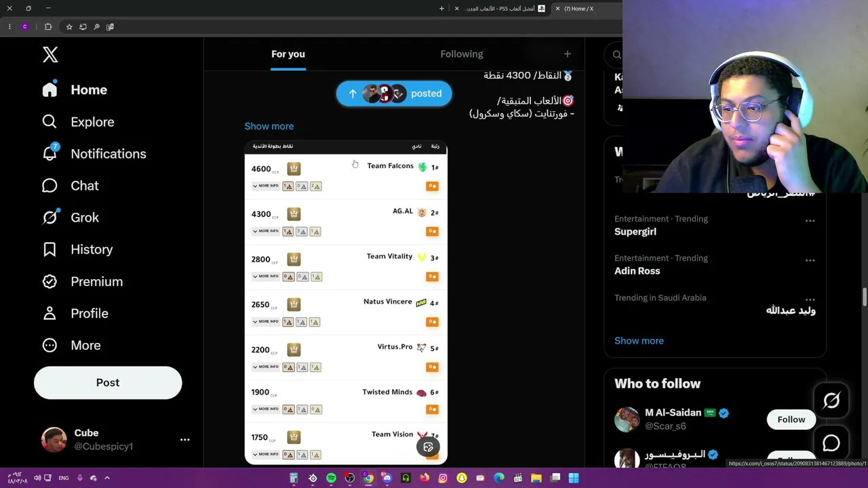Switch to the For you tab
Viewport: 868px width, 488px height.
[288, 54]
